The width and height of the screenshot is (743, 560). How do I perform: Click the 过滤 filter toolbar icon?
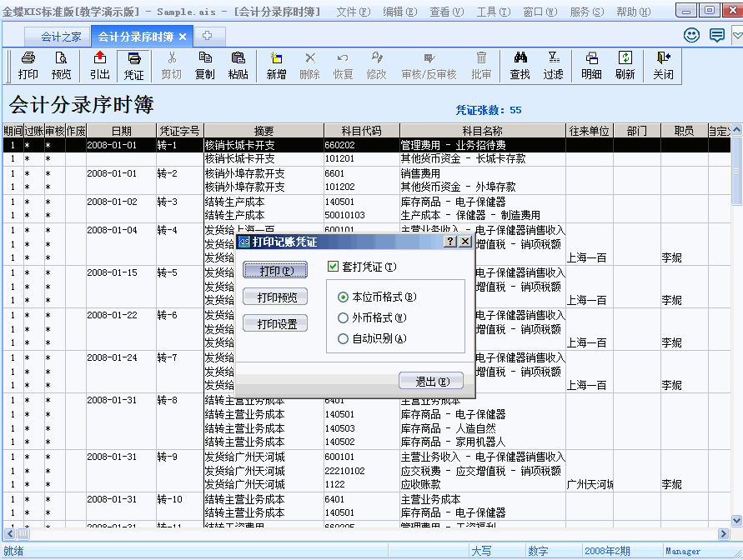pyautogui.click(x=553, y=66)
